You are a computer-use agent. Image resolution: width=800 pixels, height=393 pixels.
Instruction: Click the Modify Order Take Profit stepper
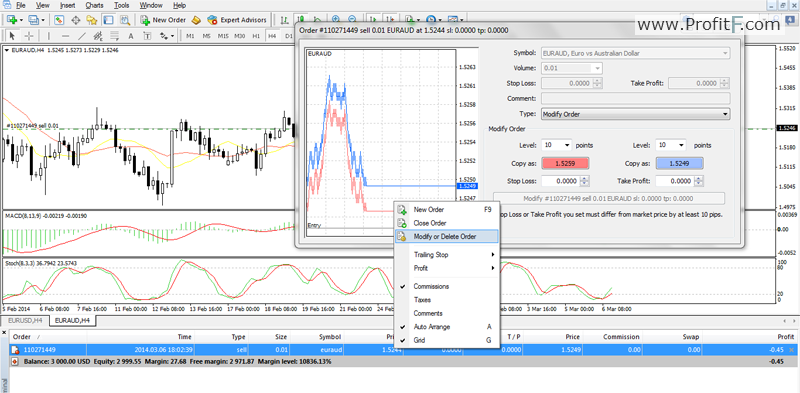[699, 181]
